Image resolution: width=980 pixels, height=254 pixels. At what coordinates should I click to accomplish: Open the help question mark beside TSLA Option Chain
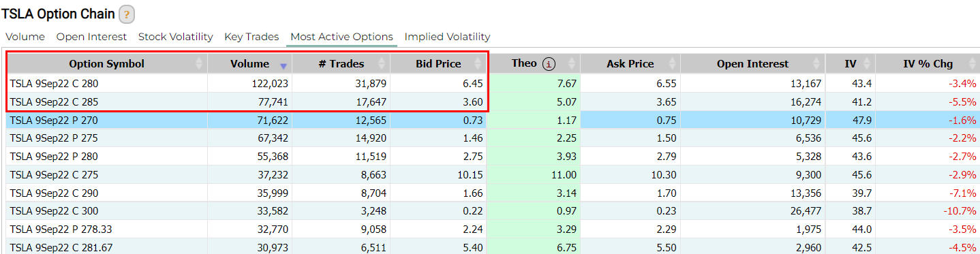tap(126, 14)
